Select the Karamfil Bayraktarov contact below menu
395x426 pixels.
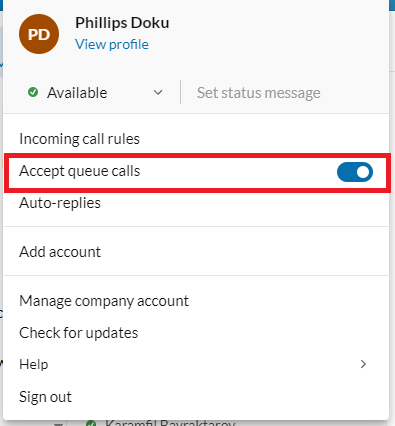(170, 423)
